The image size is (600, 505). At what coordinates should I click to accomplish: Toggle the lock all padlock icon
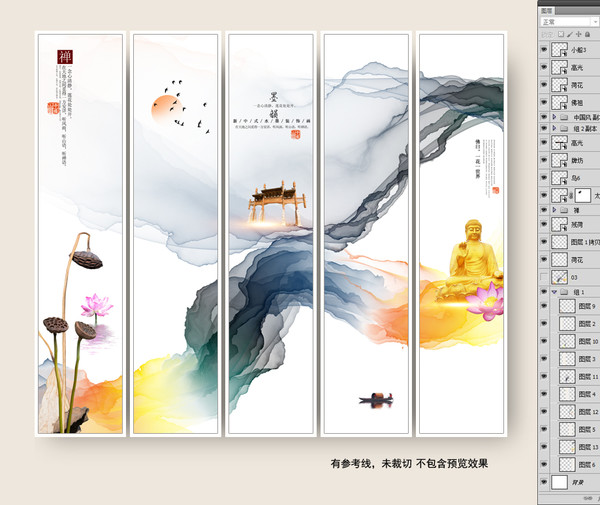[587, 34]
